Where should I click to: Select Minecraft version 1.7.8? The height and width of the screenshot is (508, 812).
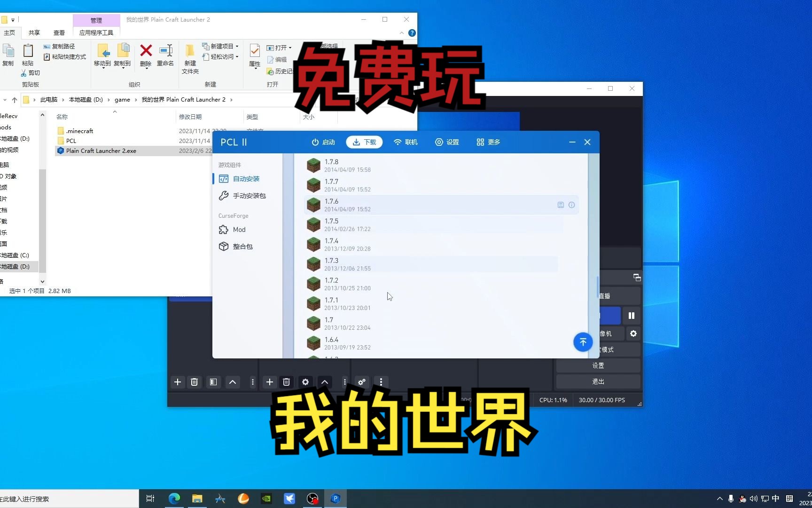[x=441, y=166]
